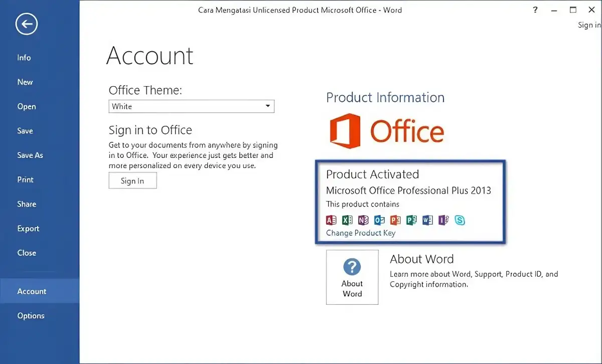
Task: Click the Excel app icon
Action: click(347, 220)
